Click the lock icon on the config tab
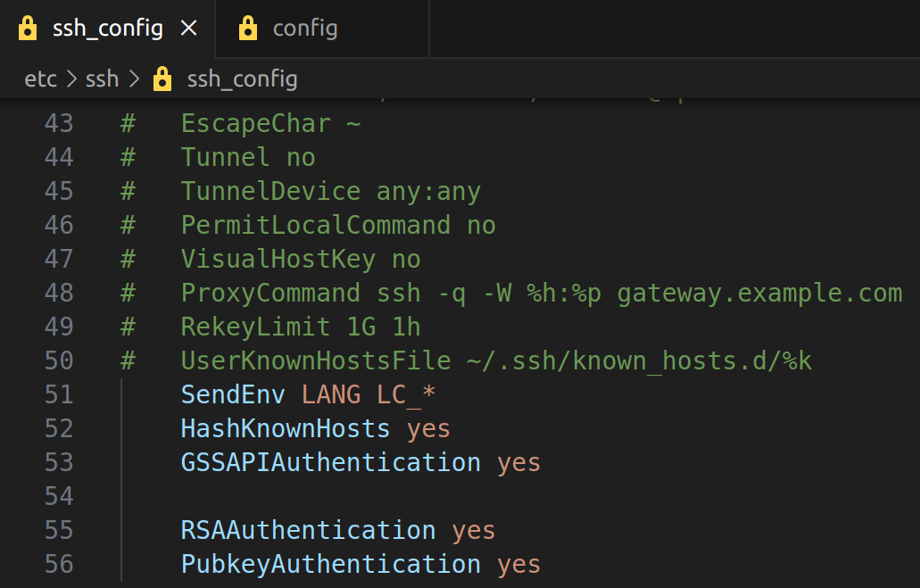The width and height of the screenshot is (920, 588). coord(248,29)
